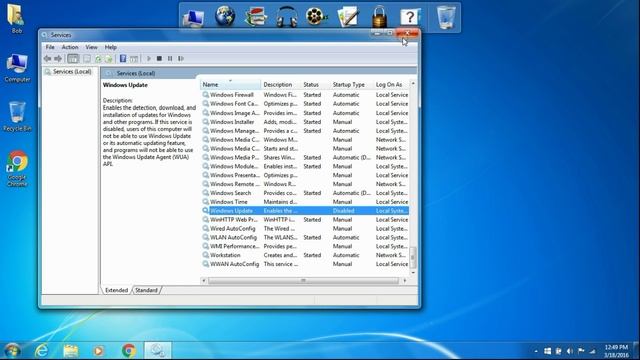This screenshot has height=360, width=640.
Task: Sort by Status column header
Action: pyautogui.click(x=315, y=84)
